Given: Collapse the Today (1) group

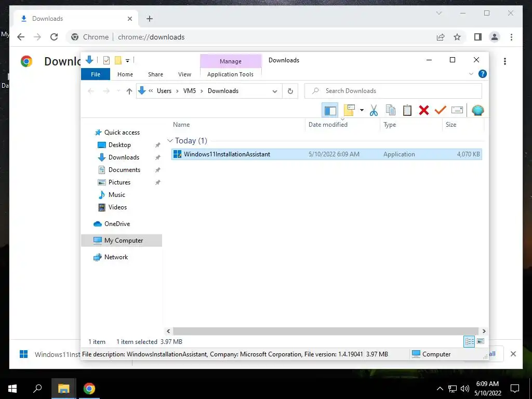Looking at the screenshot, I should pos(170,140).
